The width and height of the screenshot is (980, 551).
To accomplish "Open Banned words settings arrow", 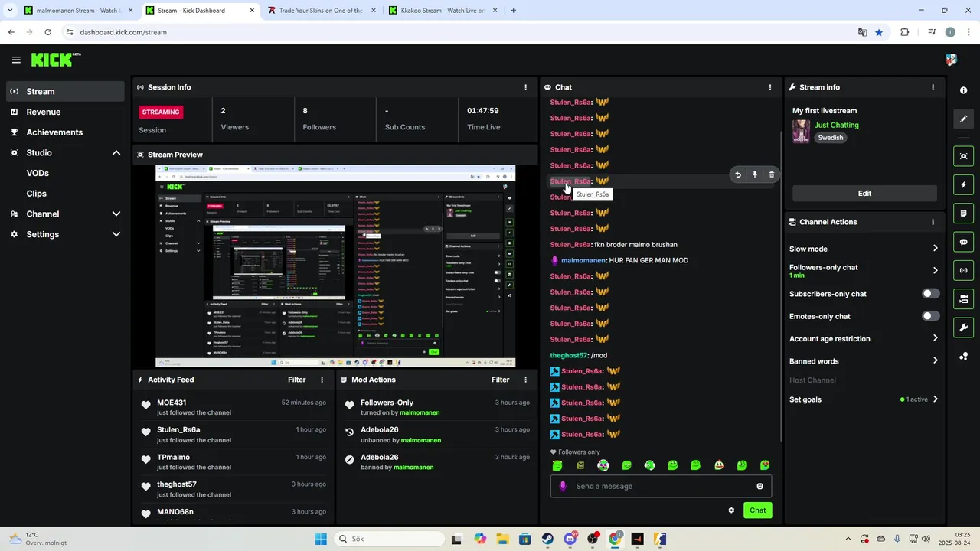I will coord(935,360).
